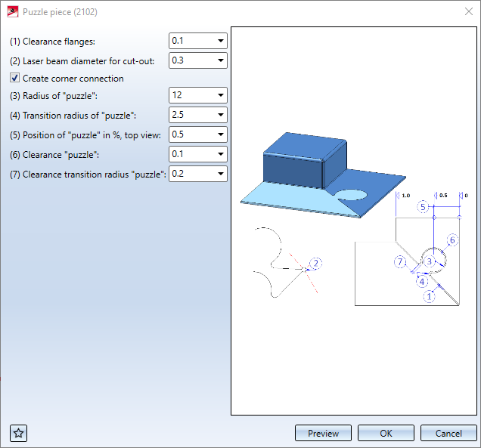Click the Clearance transition radius value 0.2
Image resolution: width=481 pixels, height=448 pixels.
[191, 174]
